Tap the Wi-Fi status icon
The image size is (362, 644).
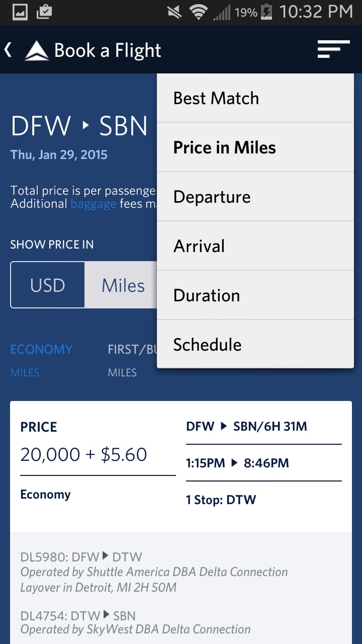click(x=199, y=12)
